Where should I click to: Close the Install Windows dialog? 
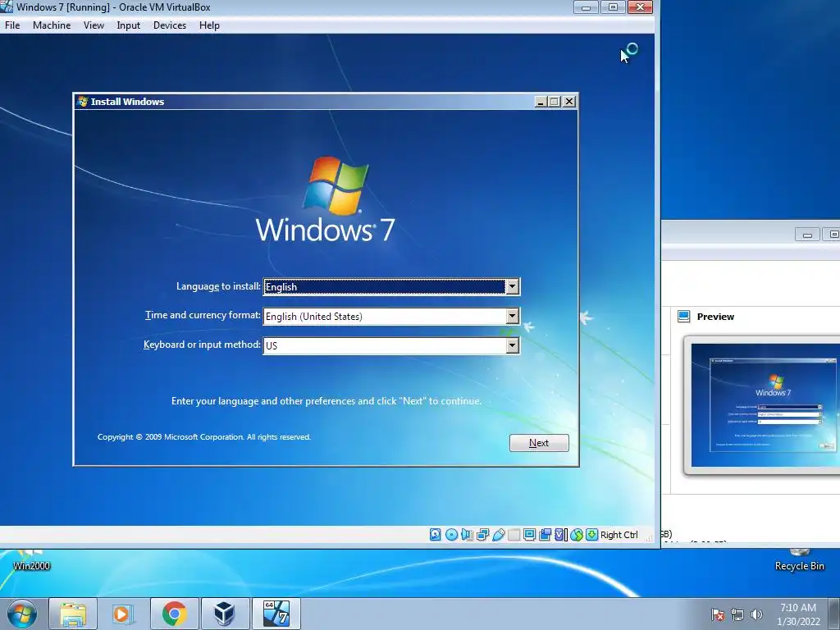pyautogui.click(x=569, y=101)
